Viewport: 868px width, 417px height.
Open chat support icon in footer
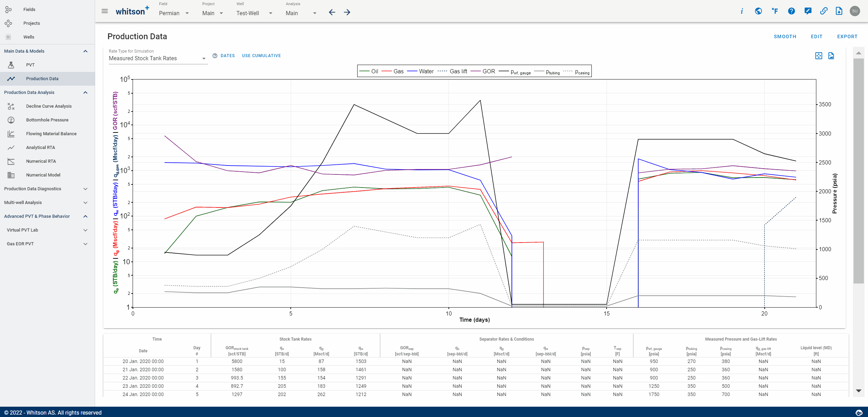[x=859, y=413]
